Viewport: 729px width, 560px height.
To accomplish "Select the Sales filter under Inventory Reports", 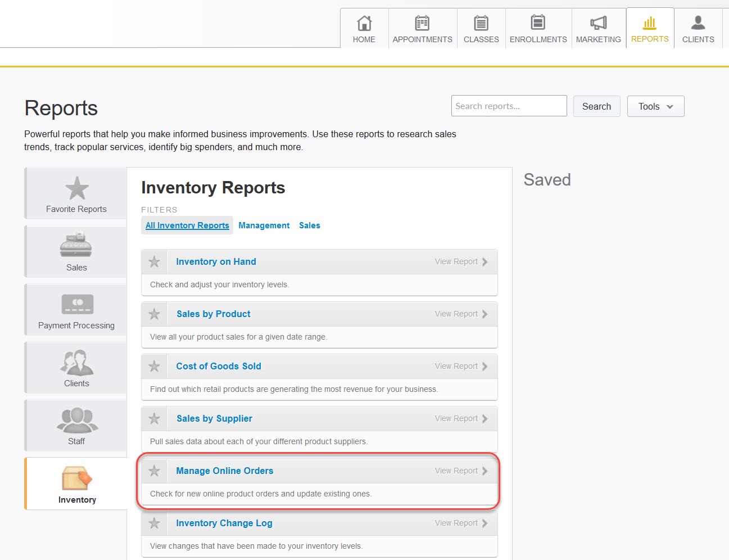I will (309, 225).
